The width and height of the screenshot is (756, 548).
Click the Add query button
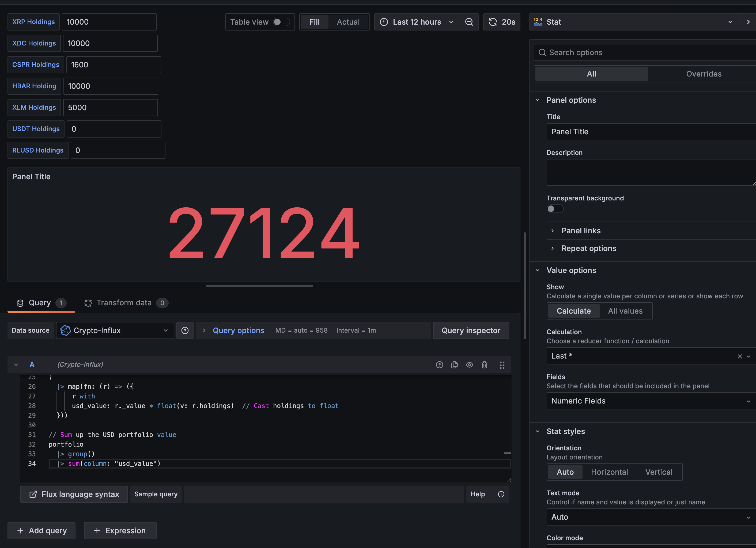pyautogui.click(x=42, y=531)
